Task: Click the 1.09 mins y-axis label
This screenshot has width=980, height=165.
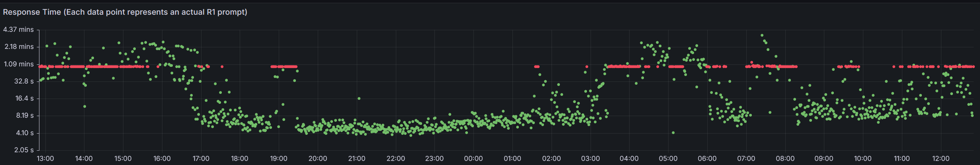Action: coord(19,64)
